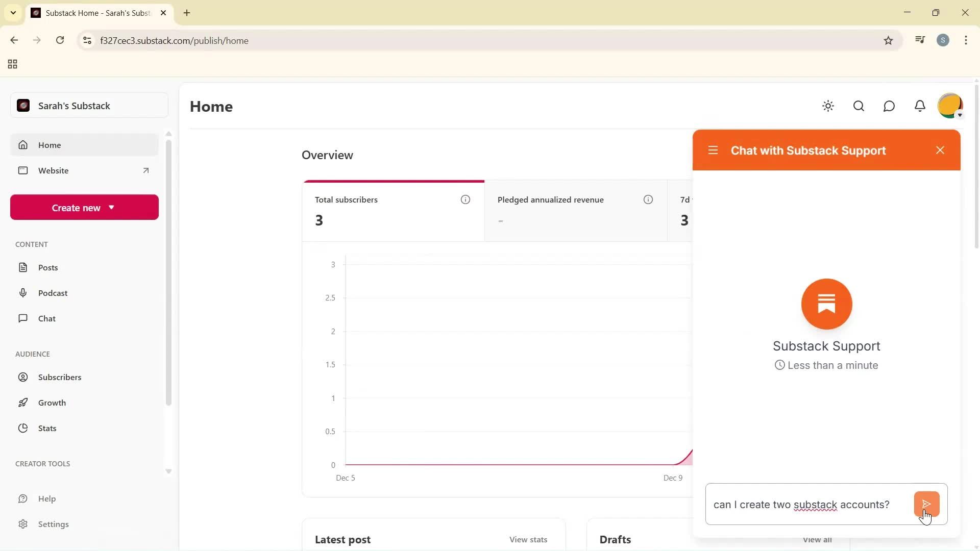This screenshot has width=980, height=551.
Task: Show info tooltip for Total subscribers
Action: tap(465, 199)
